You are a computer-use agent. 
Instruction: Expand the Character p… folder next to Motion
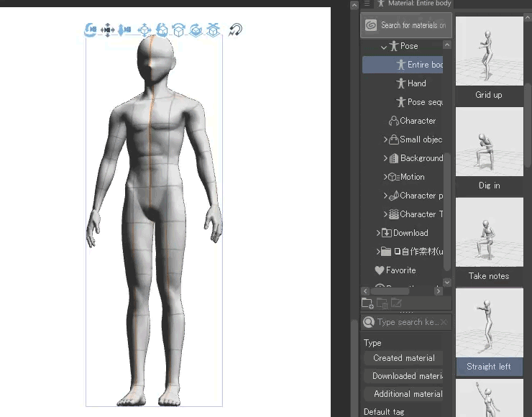point(385,196)
